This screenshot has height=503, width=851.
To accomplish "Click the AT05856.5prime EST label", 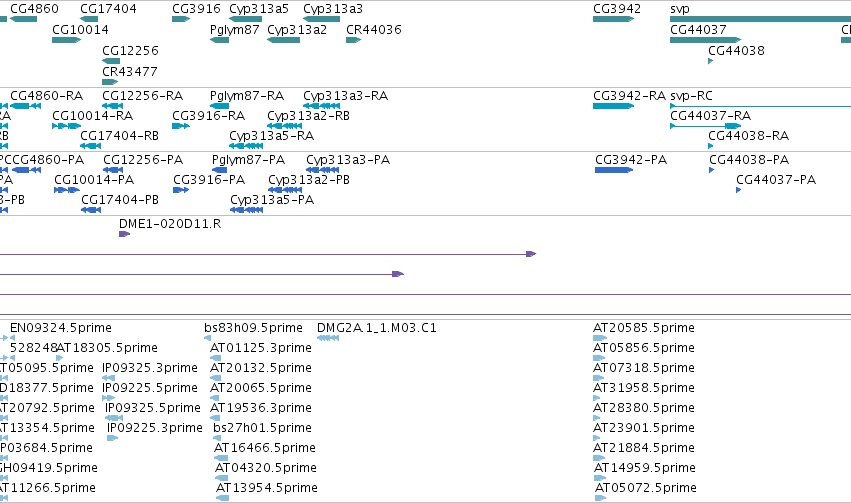I will pos(644,348).
